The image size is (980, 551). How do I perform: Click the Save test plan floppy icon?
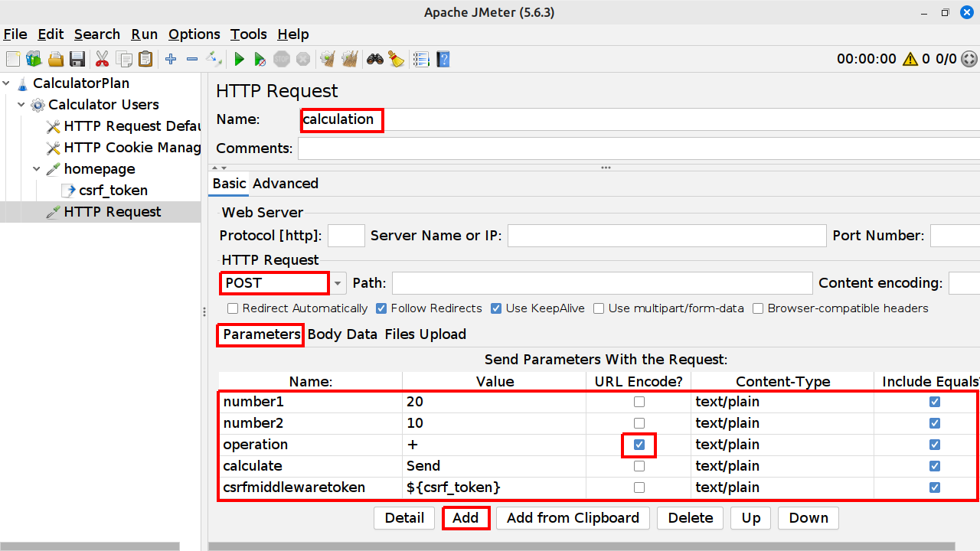77,59
